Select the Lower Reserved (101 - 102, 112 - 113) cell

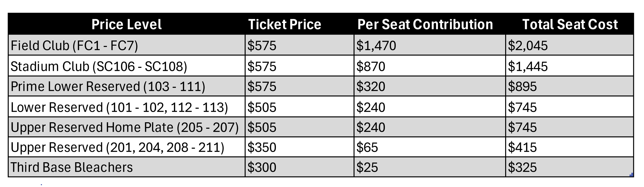pyautogui.click(x=119, y=107)
